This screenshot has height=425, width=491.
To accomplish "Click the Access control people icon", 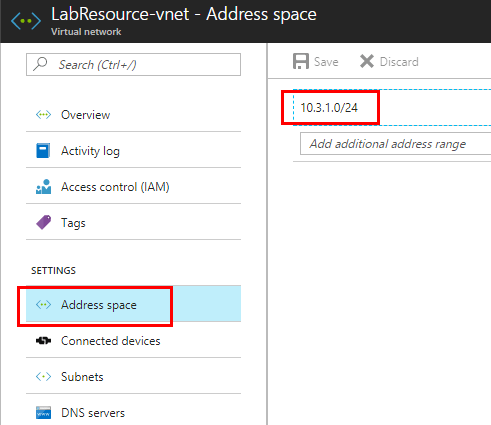I will tap(43, 187).
